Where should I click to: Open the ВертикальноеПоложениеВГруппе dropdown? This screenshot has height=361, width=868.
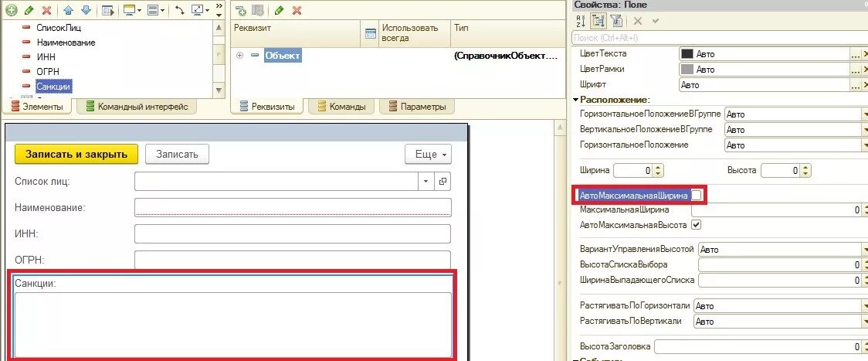coord(864,130)
